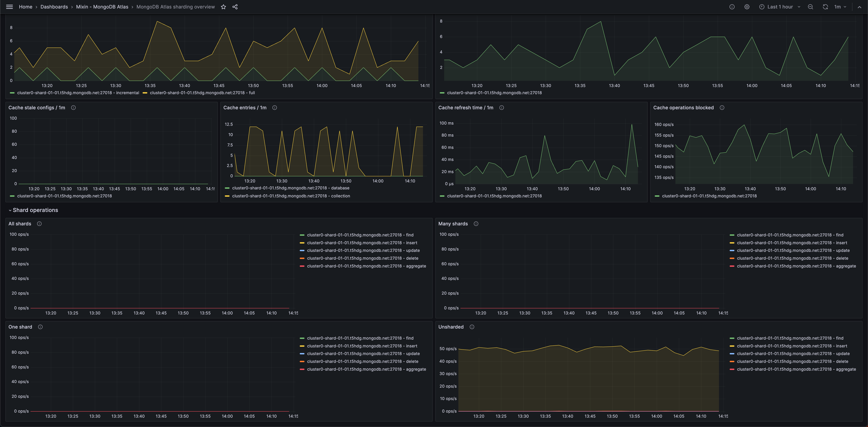Show info for Cache stale configs panel
The image size is (868, 427).
click(x=73, y=108)
